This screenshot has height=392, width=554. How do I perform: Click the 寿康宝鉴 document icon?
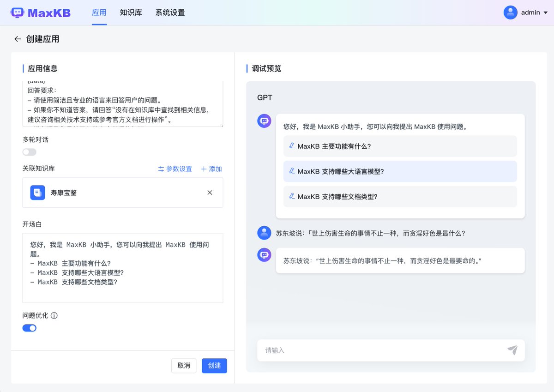click(x=38, y=193)
